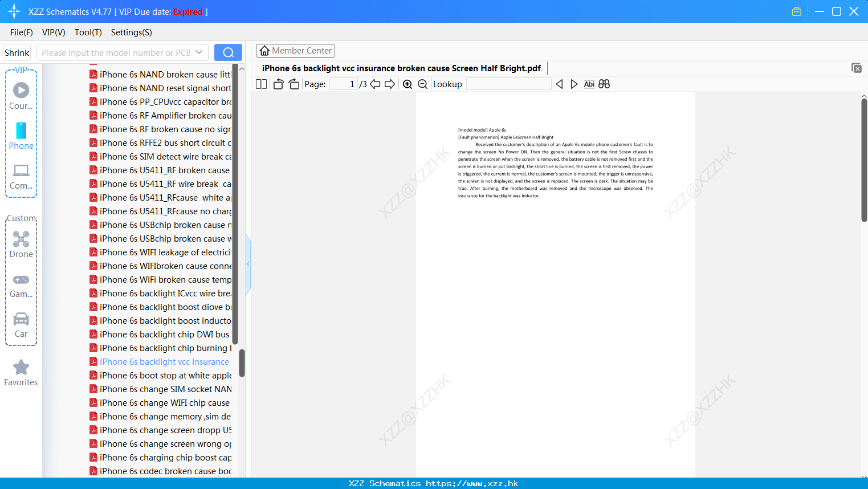Open the File(F) menu

coord(22,32)
